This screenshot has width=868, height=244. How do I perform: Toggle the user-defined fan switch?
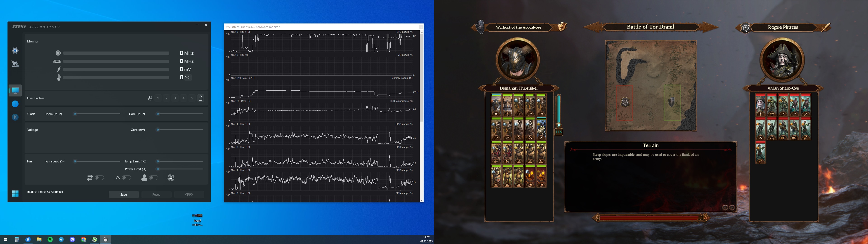(154, 178)
